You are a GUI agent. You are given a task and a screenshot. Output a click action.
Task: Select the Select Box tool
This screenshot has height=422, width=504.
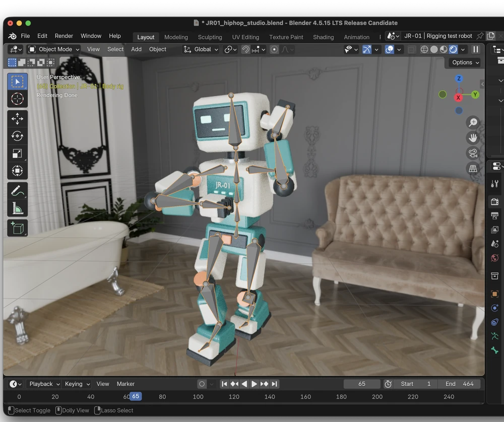17,82
